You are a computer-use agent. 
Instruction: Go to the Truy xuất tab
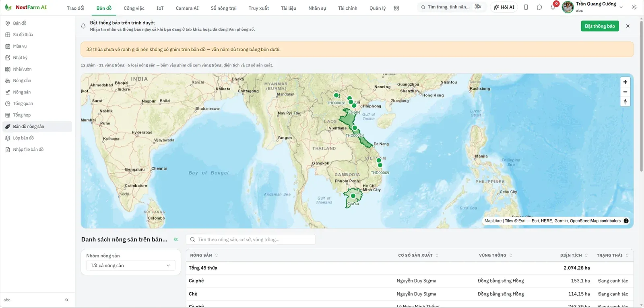coord(259,8)
